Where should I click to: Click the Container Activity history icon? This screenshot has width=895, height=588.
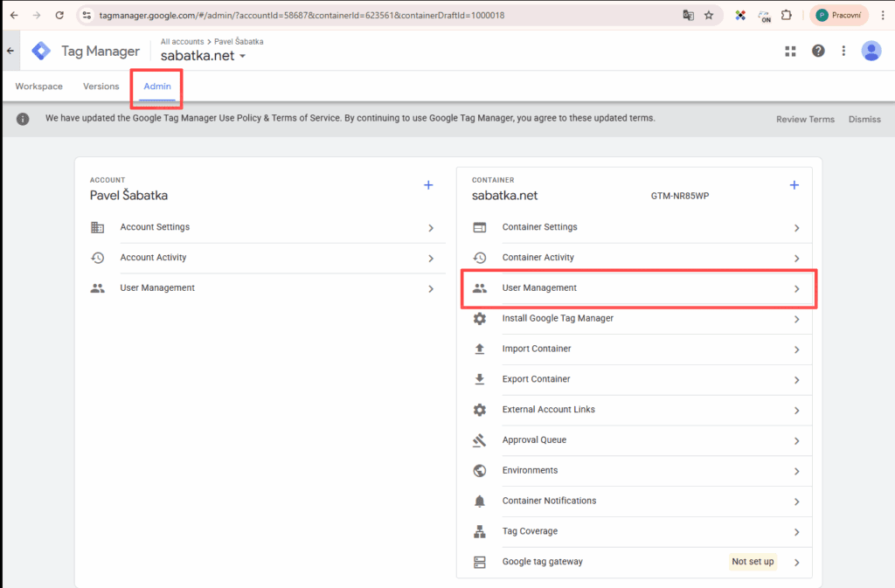[x=480, y=258]
